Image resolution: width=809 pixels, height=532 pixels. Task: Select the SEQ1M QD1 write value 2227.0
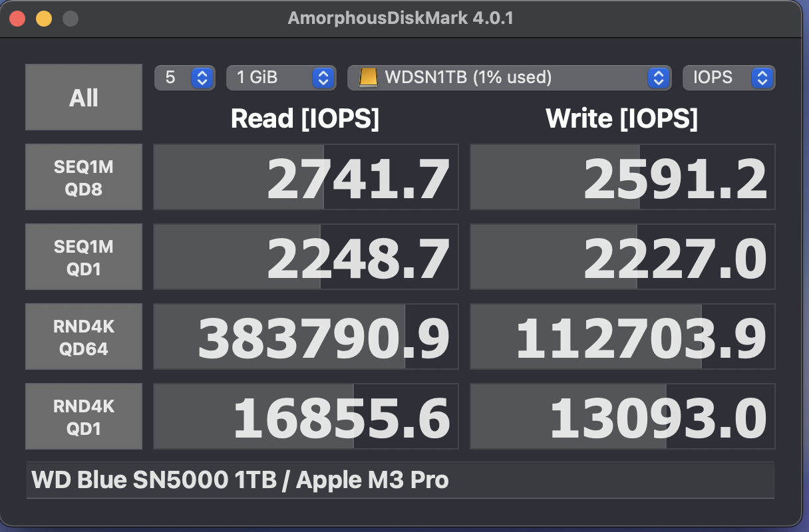click(x=623, y=257)
